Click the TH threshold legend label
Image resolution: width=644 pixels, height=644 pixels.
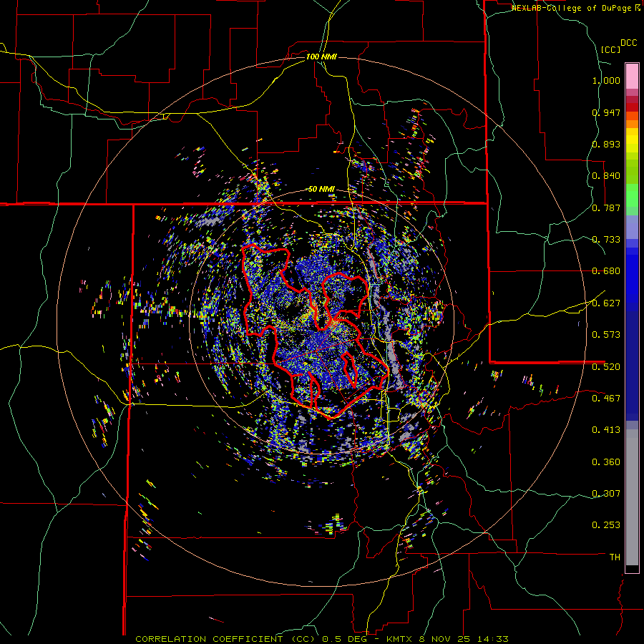[615, 557]
